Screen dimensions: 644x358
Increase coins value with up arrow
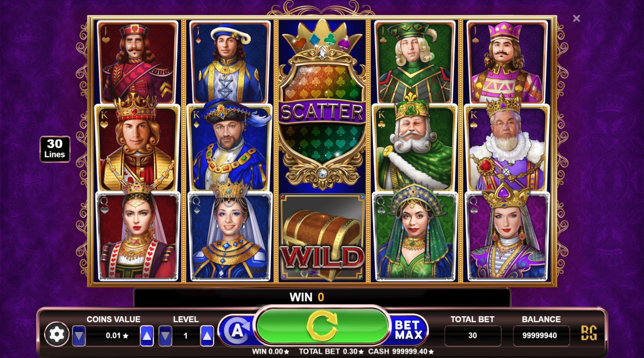click(147, 335)
